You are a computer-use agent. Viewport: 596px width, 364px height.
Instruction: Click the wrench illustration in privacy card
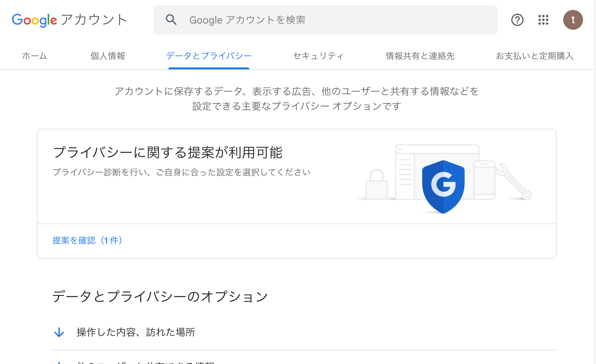[513, 181]
